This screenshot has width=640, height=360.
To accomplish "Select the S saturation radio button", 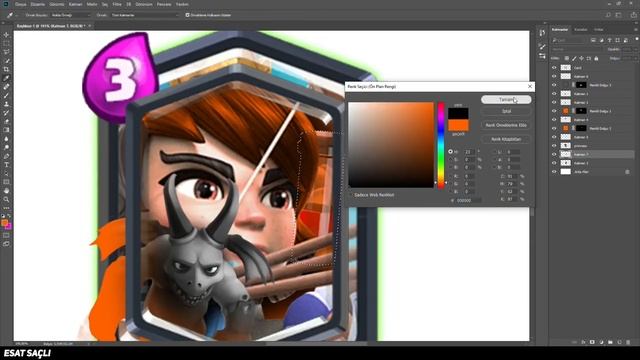I will click(x=450, y=159).
